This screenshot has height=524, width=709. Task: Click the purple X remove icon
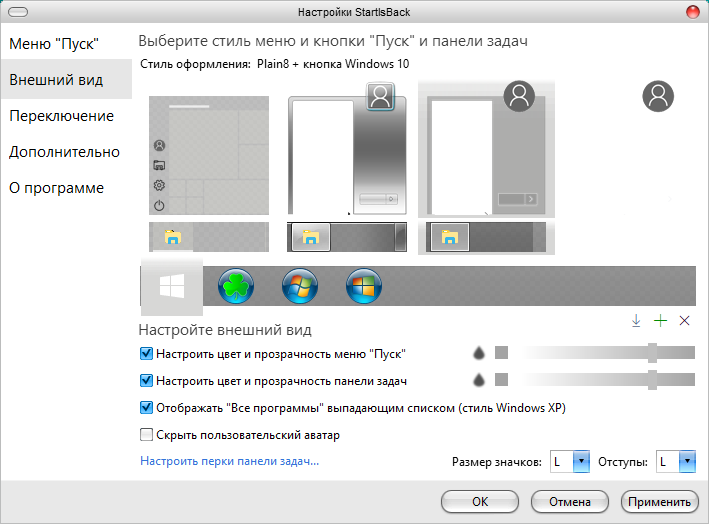click(x=685, y=321)
